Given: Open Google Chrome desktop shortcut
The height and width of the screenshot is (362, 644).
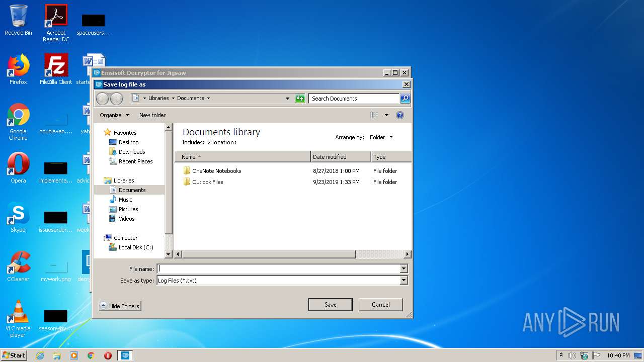Looking at the screenshot, I should [18, 122].
